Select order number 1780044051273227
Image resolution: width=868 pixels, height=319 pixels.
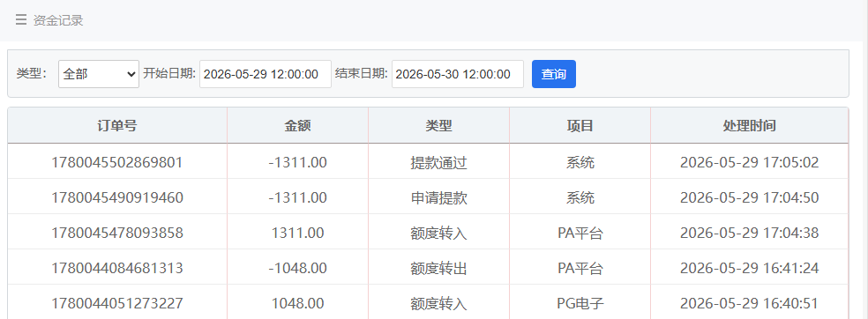tap(117, 303)
